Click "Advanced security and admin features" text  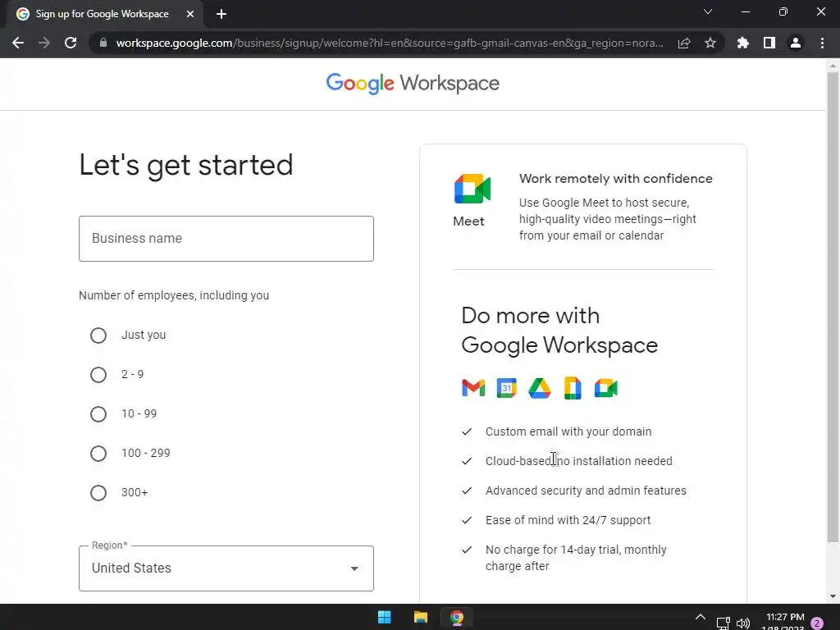pos(586,491)
